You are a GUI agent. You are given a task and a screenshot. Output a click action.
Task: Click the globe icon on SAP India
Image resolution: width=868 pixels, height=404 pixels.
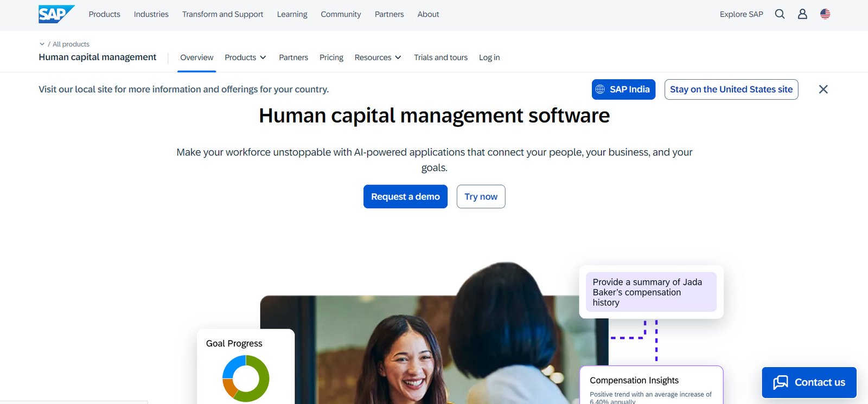click(600, 89)
